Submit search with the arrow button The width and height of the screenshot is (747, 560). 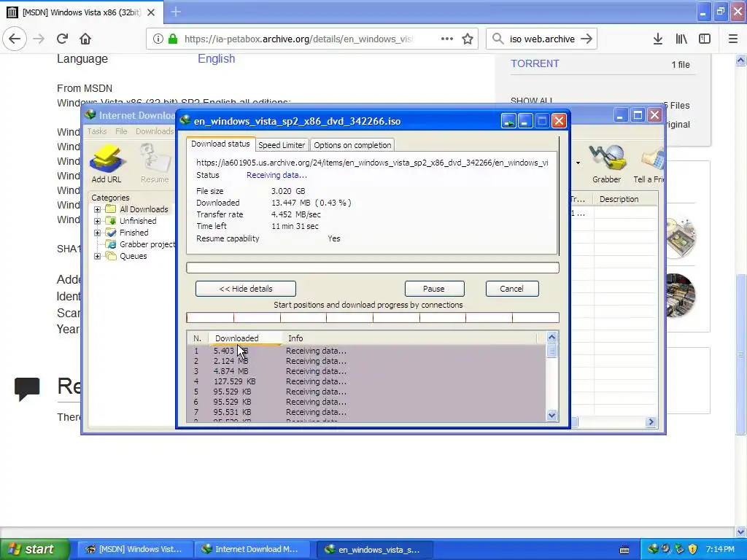click(587, 39)
